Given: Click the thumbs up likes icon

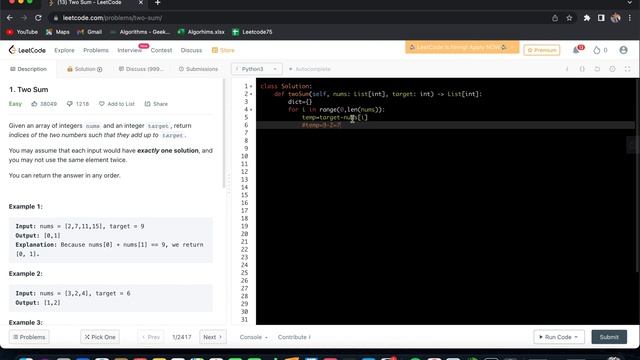Looking at the screenshot, I should pyautogui.click(x=34, y=104).
